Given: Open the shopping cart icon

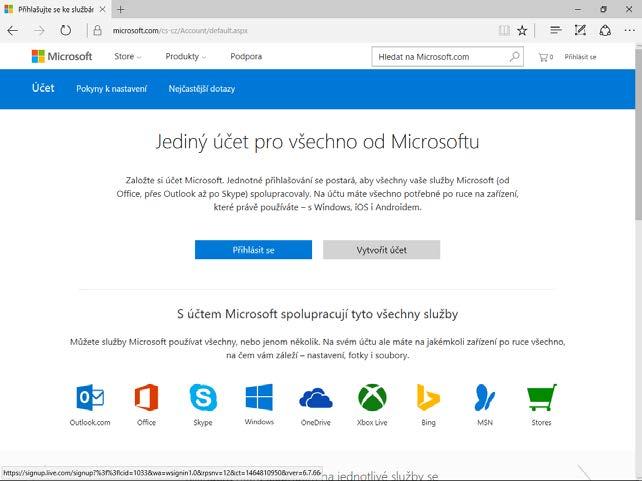Looking at the screenshot, I should 545,57.
